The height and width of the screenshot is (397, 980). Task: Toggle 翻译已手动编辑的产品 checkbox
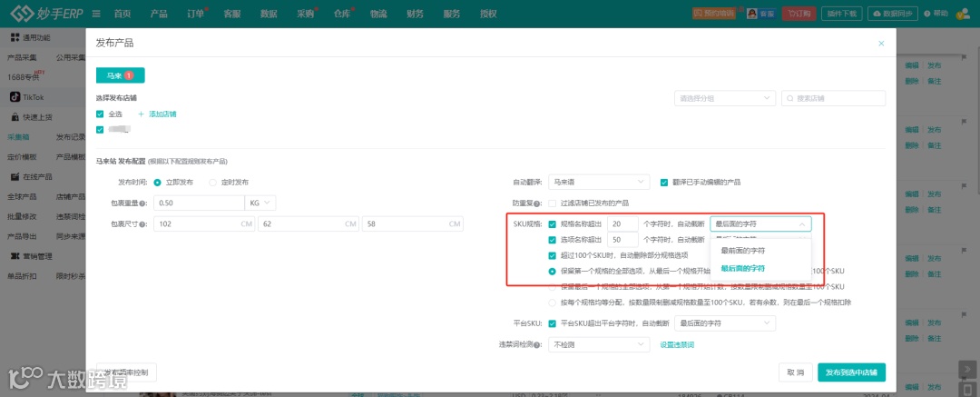click(x=664, y=183)
